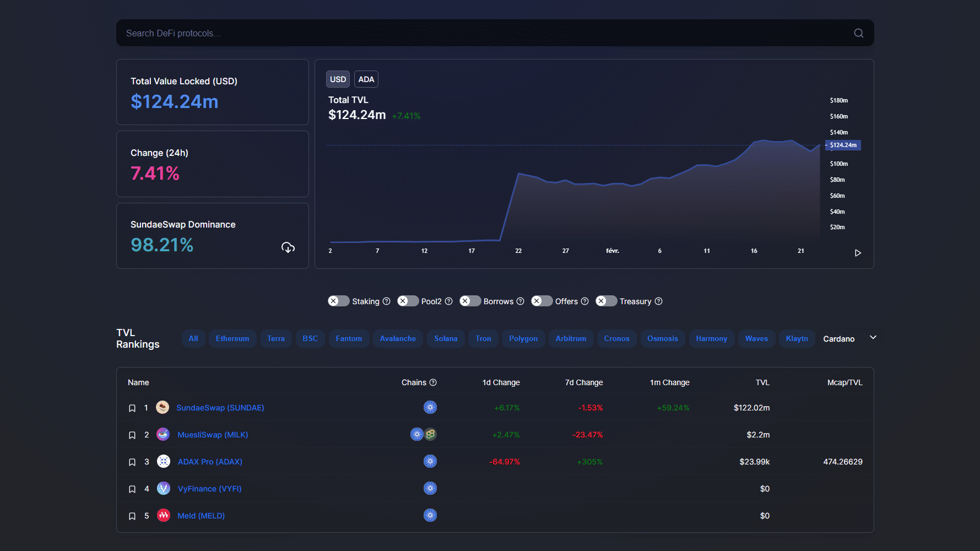Open the VyFinance (VYFI) protocol link
The image size is (980, 551).
click(209, 489)
